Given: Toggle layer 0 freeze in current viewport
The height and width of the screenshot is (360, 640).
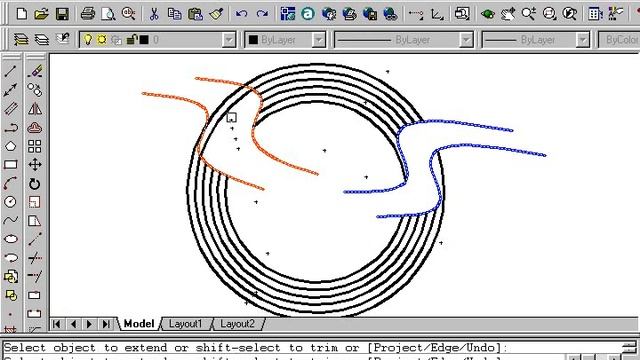Looking at the screenshot, I should tap(116, 40).
